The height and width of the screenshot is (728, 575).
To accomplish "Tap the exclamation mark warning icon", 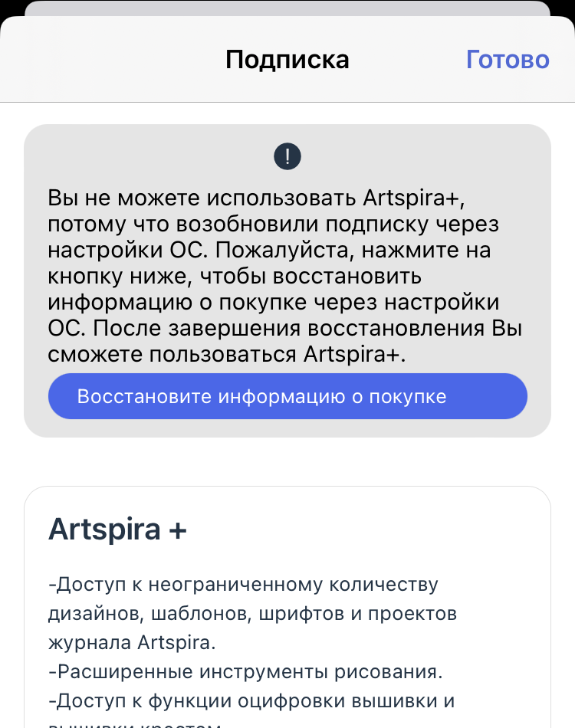I will [x=287, y=156].
